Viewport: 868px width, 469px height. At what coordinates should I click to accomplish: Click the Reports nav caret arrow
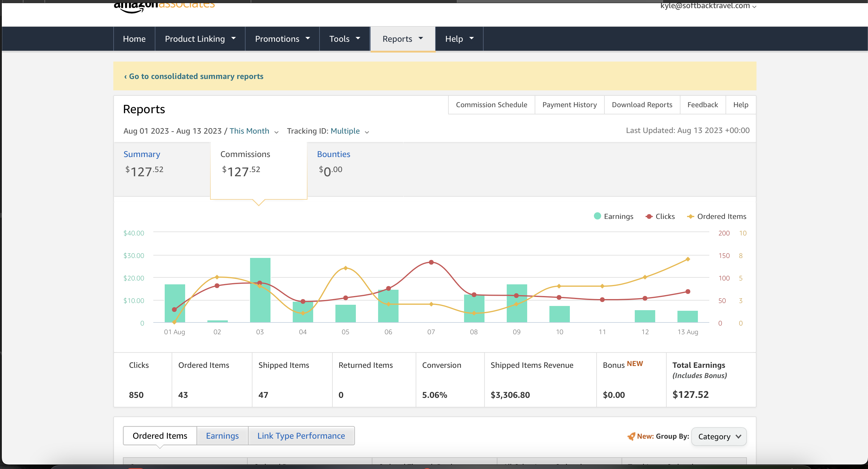pyautogui.click(x=420, y=38)
